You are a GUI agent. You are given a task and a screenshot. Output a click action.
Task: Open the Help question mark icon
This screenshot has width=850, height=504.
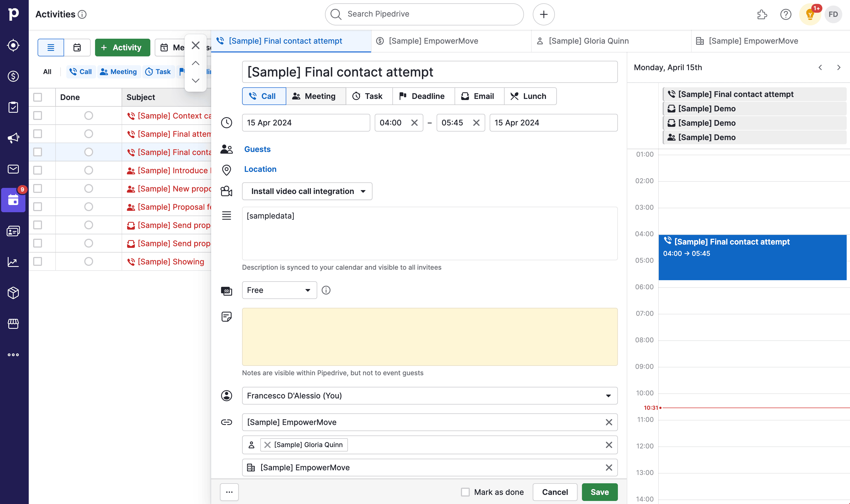coord(786,15)
